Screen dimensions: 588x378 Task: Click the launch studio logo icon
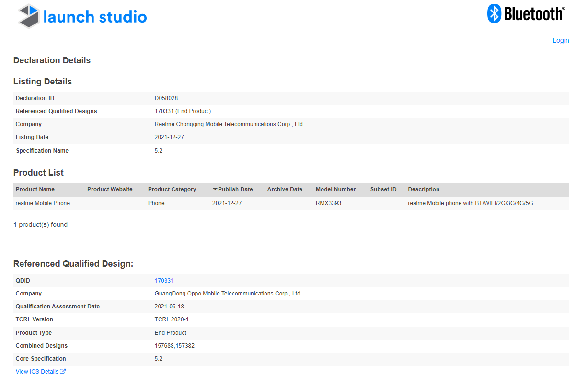tap(28, 16)
